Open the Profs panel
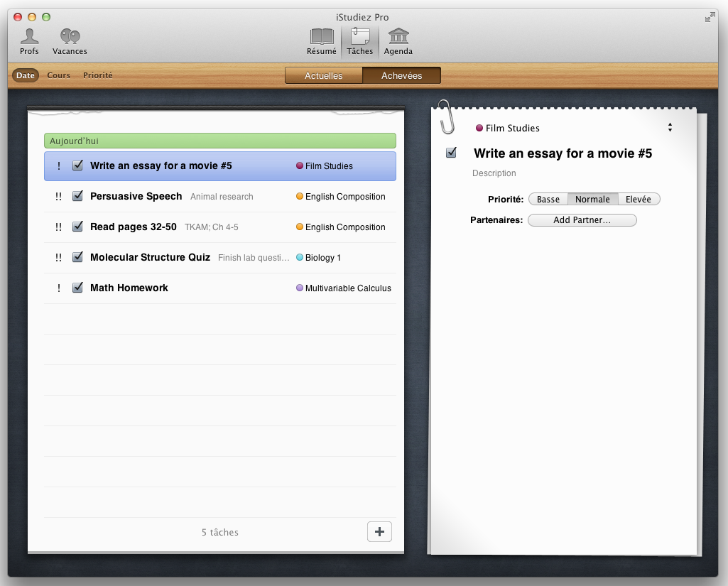 (29, 41)
